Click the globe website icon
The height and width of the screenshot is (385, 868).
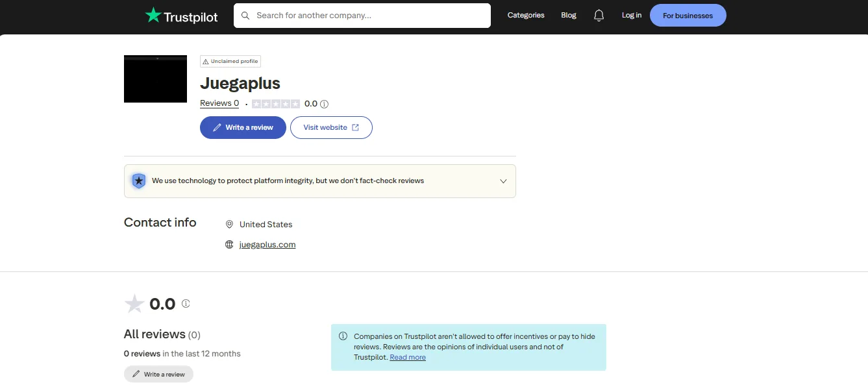click(x=229, y=245)
